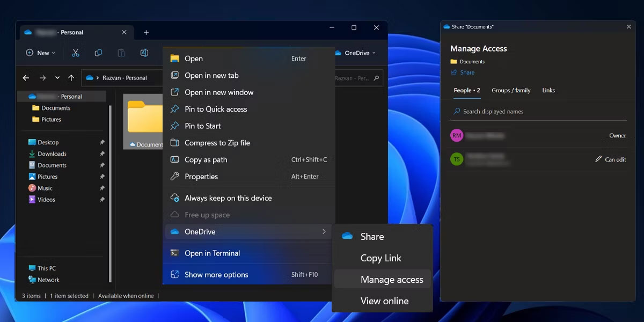644x322 pixels.
Task: Choose Copy as path
Action: click(x=249, y=159)
